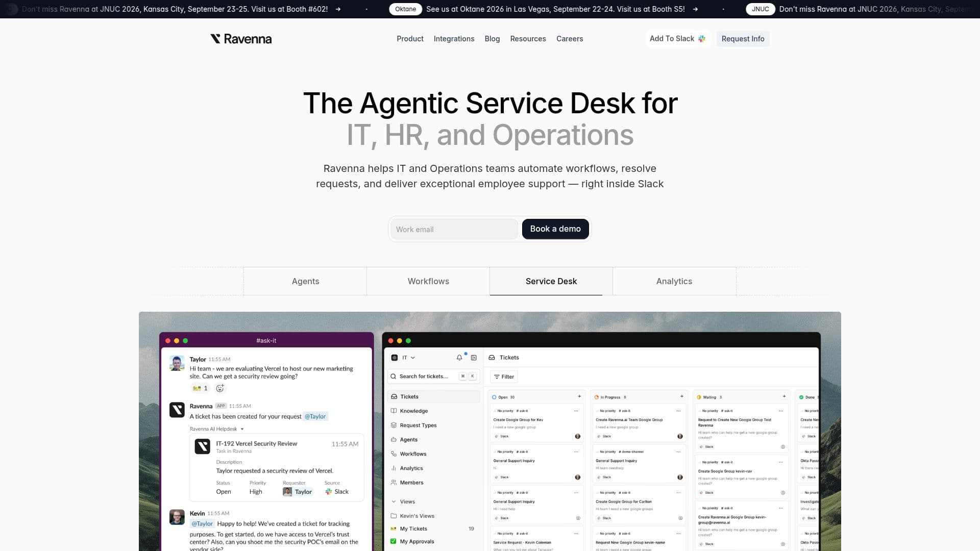
Task: Open the three-dot menu on Create Google Group for Kev
Action: tap(576, 411)
